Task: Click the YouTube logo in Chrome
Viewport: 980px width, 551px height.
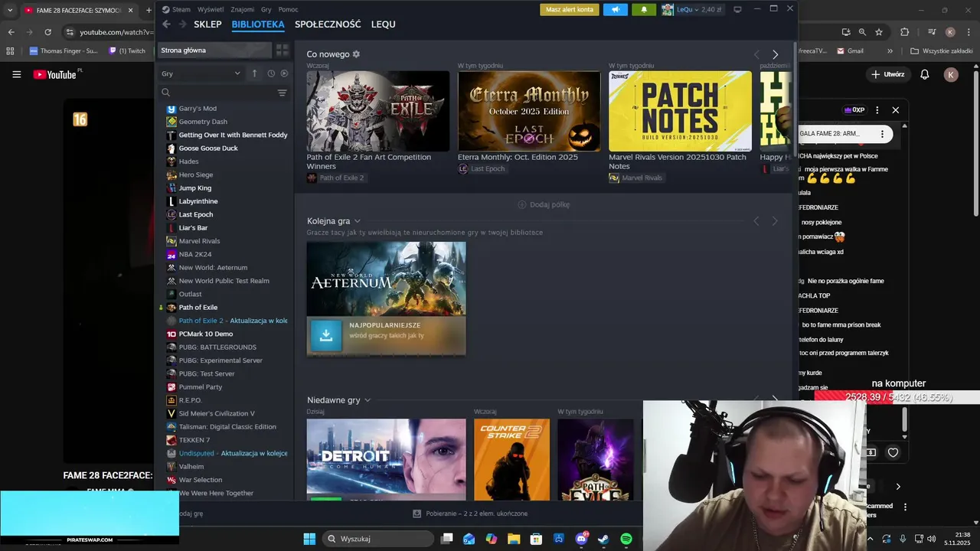Action: point(56,74)
